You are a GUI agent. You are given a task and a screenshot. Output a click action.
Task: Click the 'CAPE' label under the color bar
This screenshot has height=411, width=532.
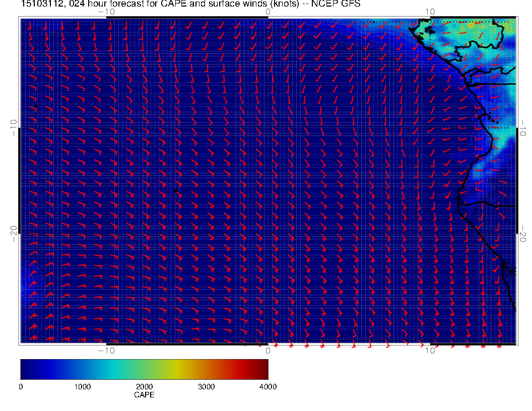[144, 395]
